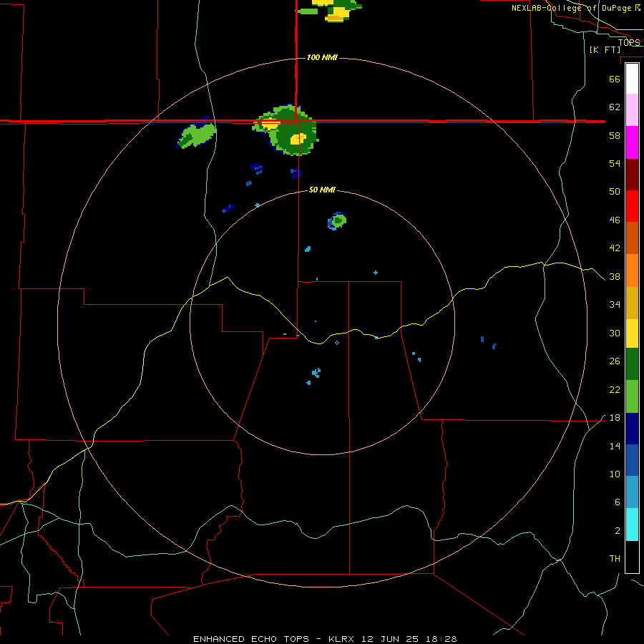Click the "ENHANCED ECHO TOPS" product title
This screenshot has width=644, height=644.
(x=251, y=639)
